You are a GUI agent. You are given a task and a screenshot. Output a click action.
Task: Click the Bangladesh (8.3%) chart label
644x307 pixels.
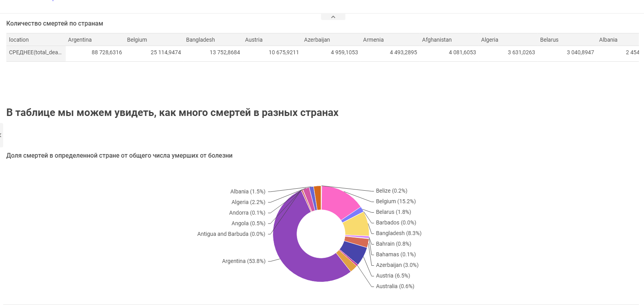[399, 233]
